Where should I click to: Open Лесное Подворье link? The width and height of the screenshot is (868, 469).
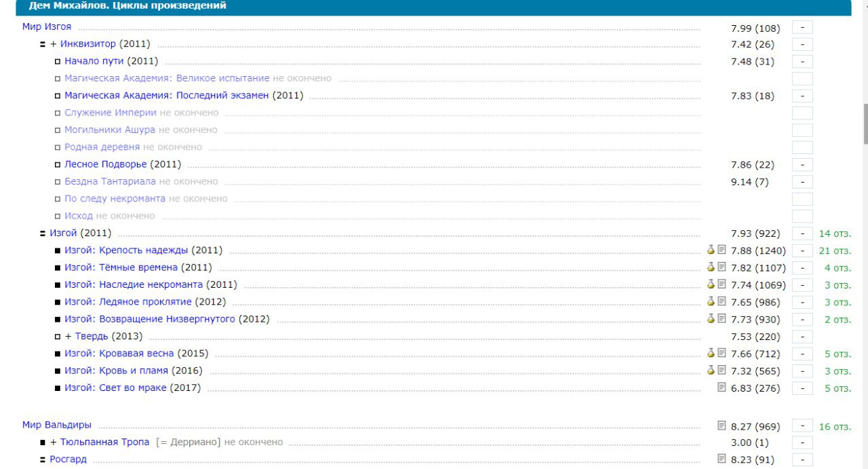[x=106, y=164]
